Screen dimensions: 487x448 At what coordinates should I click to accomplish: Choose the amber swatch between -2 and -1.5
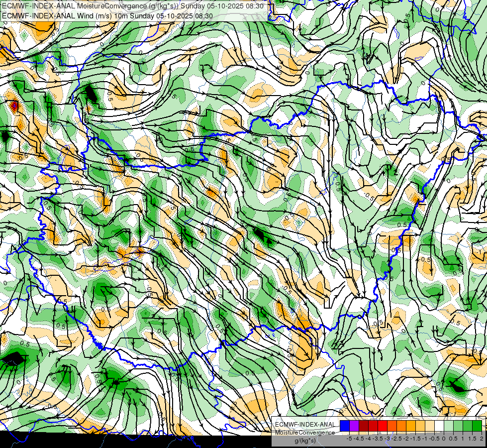[x=411, y=426]
